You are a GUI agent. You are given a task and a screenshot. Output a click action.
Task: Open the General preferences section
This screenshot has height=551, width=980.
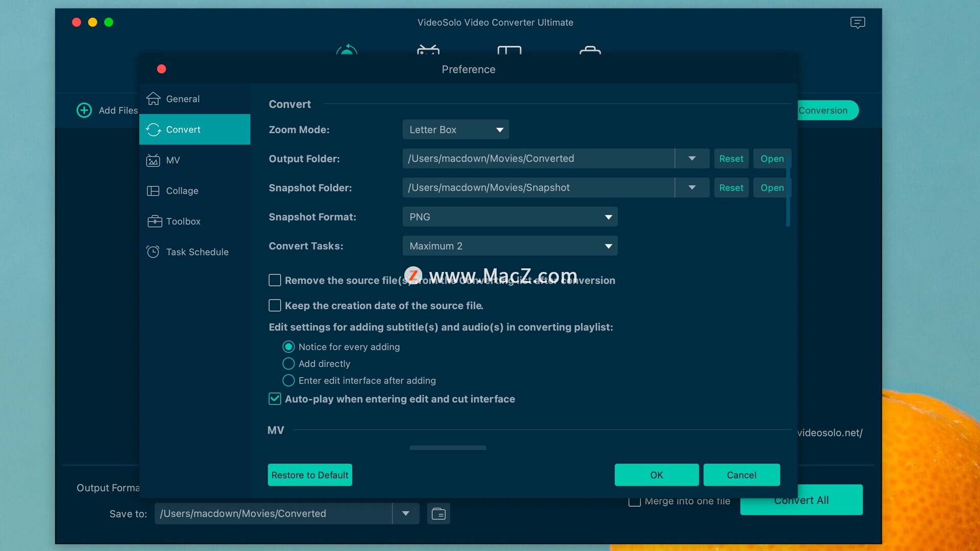[194, 99]
